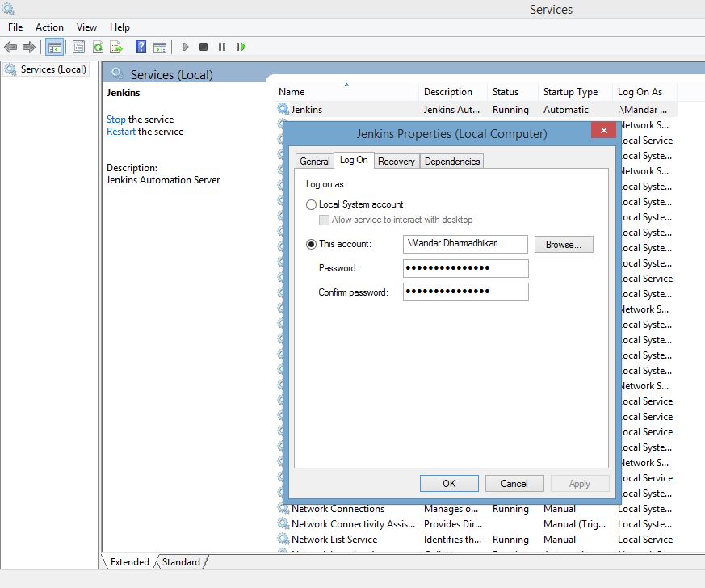The width and height of the screenshot is (705, 588).
Task: Click the Forward arrow toolbar icon
Action: click(x=29, y=47)
